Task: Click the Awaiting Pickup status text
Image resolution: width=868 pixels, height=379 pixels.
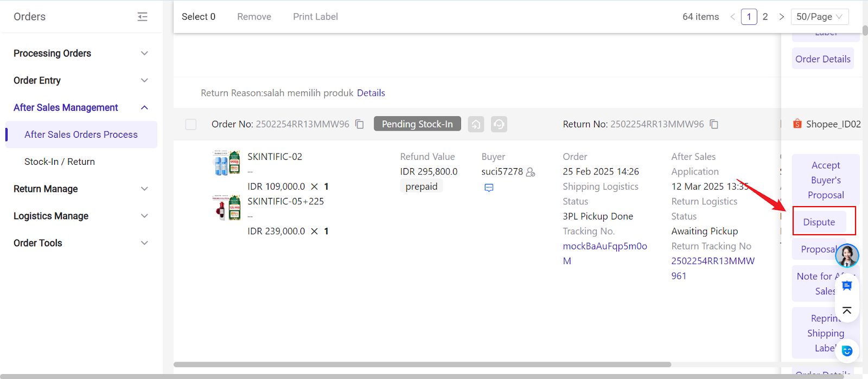Action: tap(705, 232)
